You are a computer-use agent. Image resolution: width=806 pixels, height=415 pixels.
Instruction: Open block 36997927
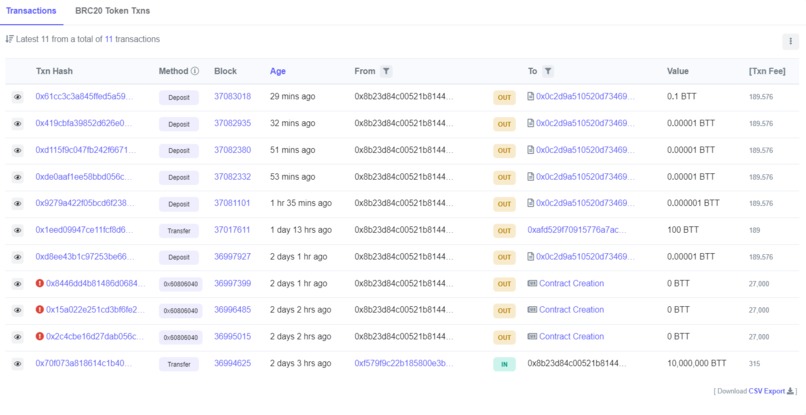pyautogui.click(x=232, y=257)
